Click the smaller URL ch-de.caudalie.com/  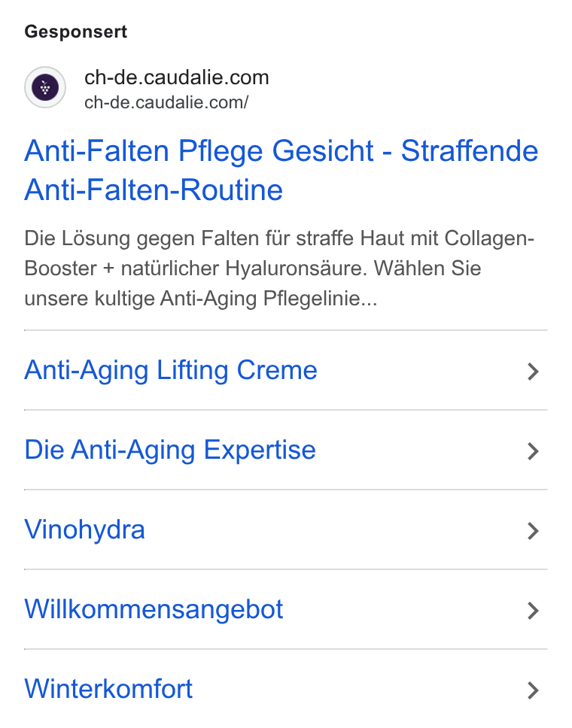[166, 102]
